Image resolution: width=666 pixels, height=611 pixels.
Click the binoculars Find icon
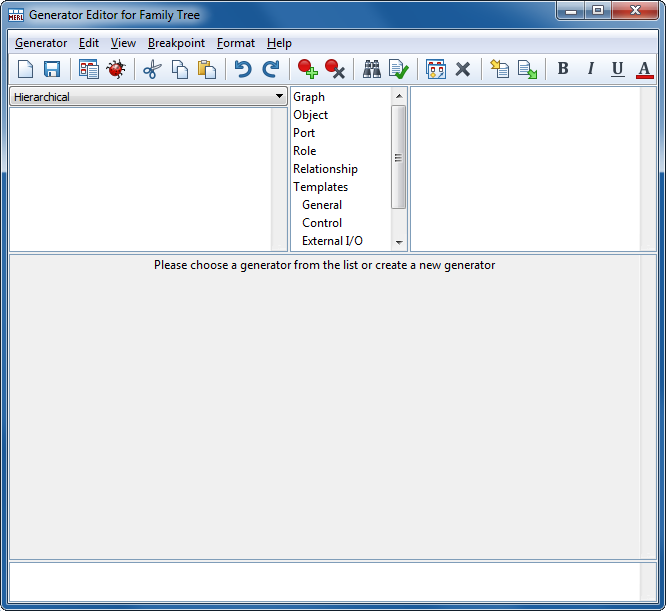tap(372, 69)
